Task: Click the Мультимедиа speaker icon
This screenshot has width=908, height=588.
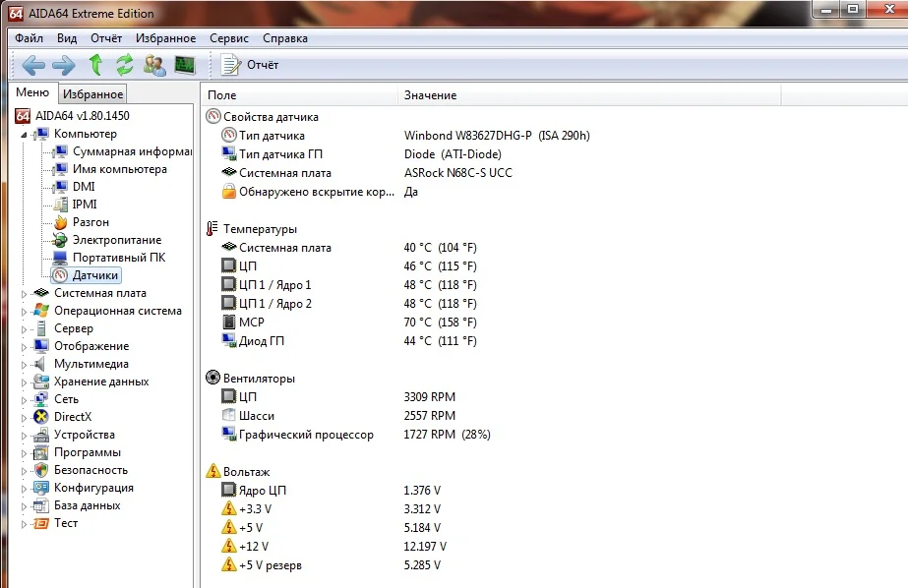Action: [x=40, y=364]
